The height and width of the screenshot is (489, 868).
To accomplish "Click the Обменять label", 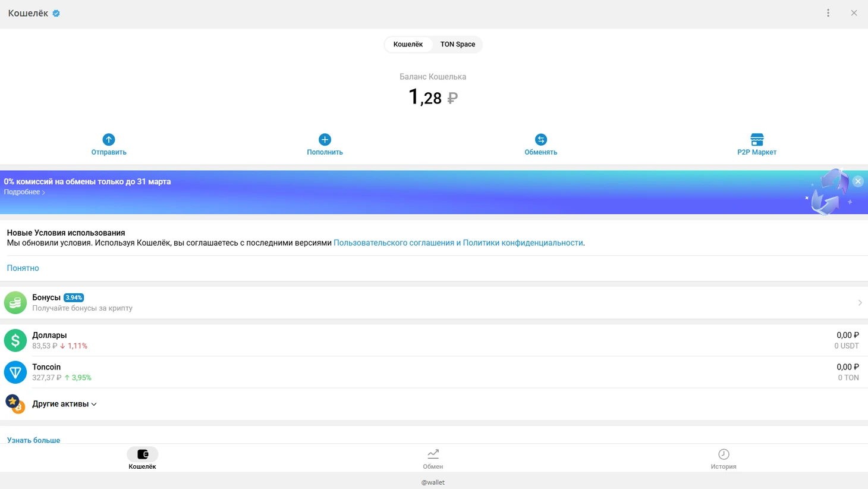I will 541,152.
